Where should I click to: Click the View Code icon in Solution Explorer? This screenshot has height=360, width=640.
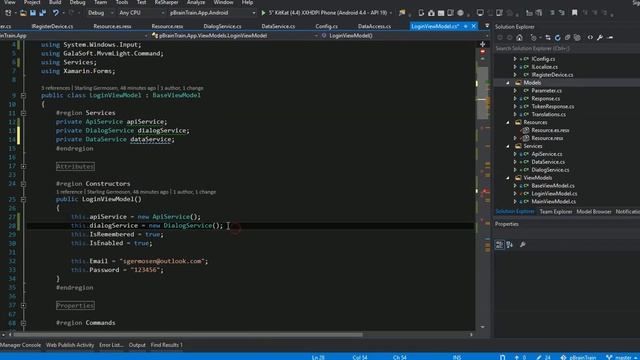tap(590, 38)
